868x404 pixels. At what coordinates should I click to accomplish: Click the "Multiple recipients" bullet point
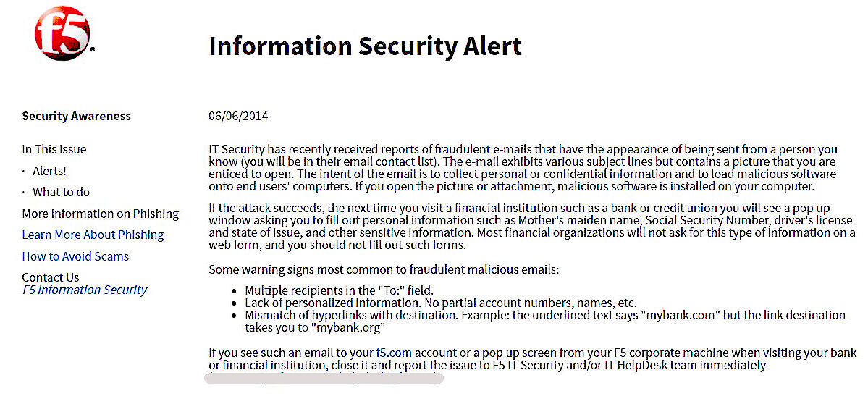pos(339,290)
